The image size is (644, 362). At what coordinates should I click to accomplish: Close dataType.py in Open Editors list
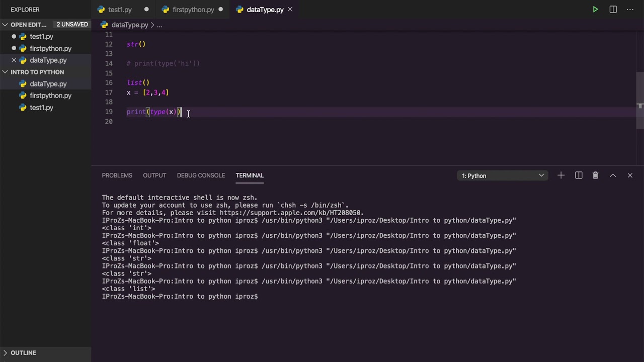(x=14, y=60)
